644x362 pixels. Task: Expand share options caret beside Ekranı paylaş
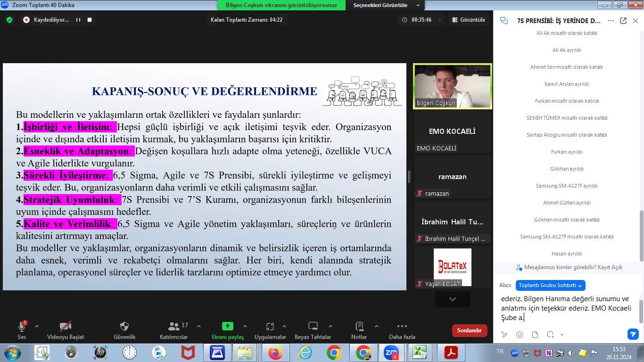pyautogui.click(x=245, y=326)
